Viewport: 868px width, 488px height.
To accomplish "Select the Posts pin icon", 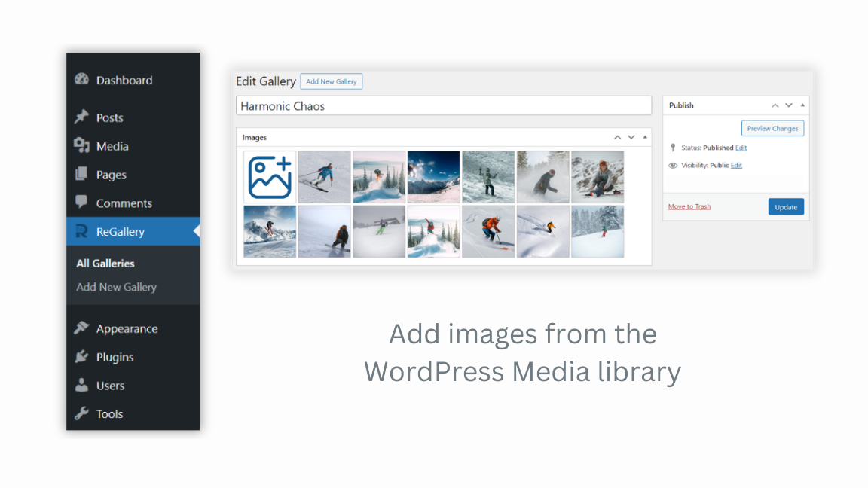I will point(81,117).
